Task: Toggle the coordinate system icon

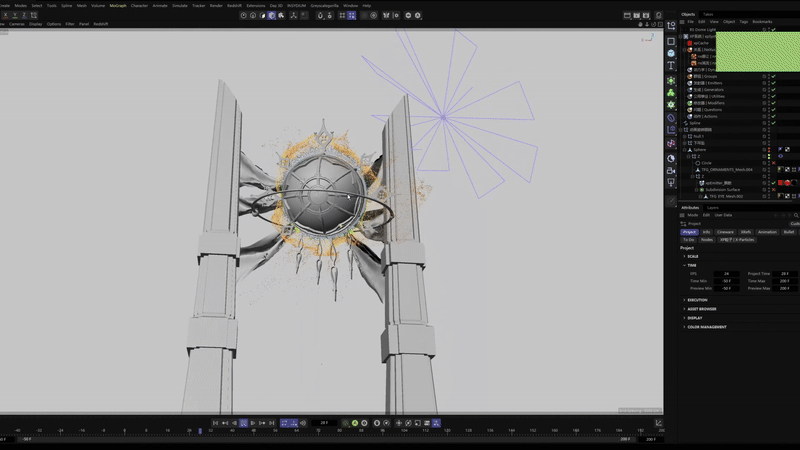Action: coord(34,15)
